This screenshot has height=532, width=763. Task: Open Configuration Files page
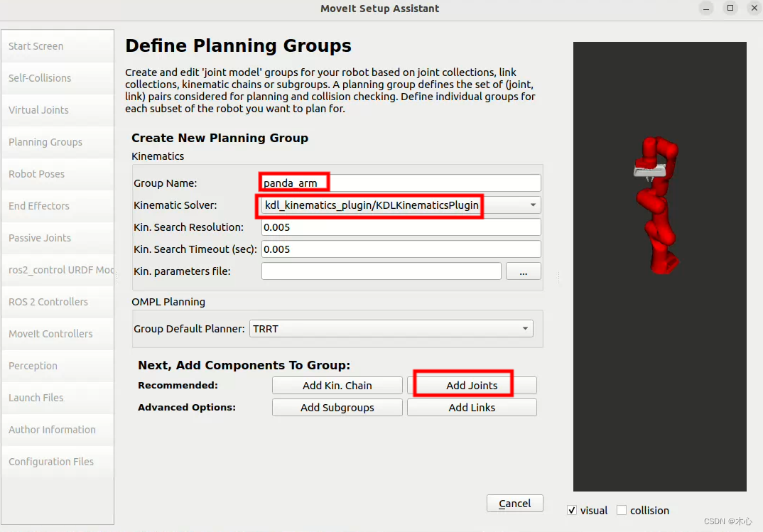point(58,462)
